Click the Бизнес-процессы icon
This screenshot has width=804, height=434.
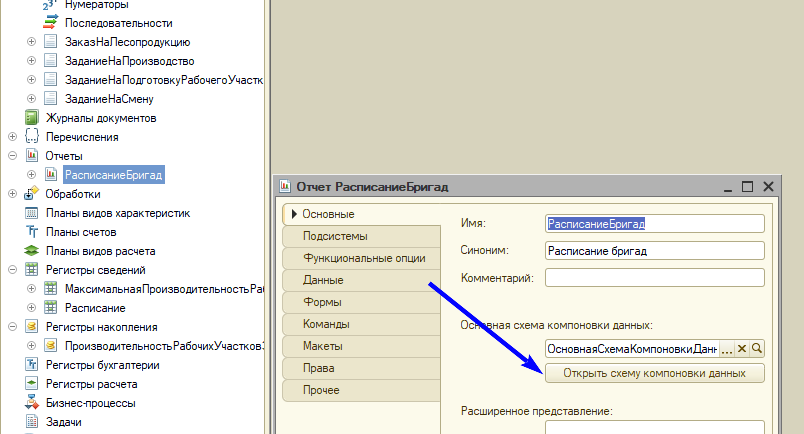31,403
